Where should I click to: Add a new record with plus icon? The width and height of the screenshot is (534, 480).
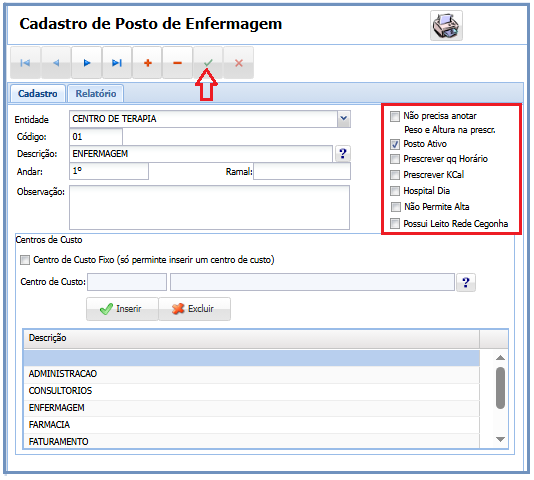pyautogui.click(x=147, y=63)
